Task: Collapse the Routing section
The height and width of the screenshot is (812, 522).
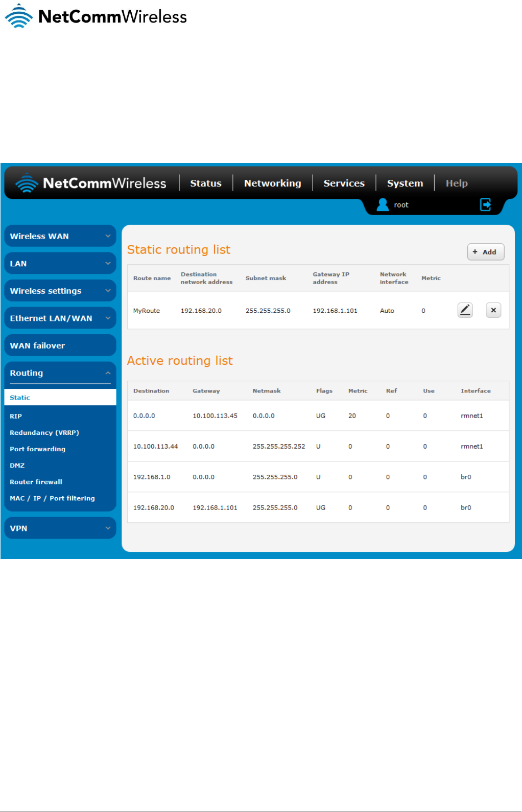Action: pos(60,373)
